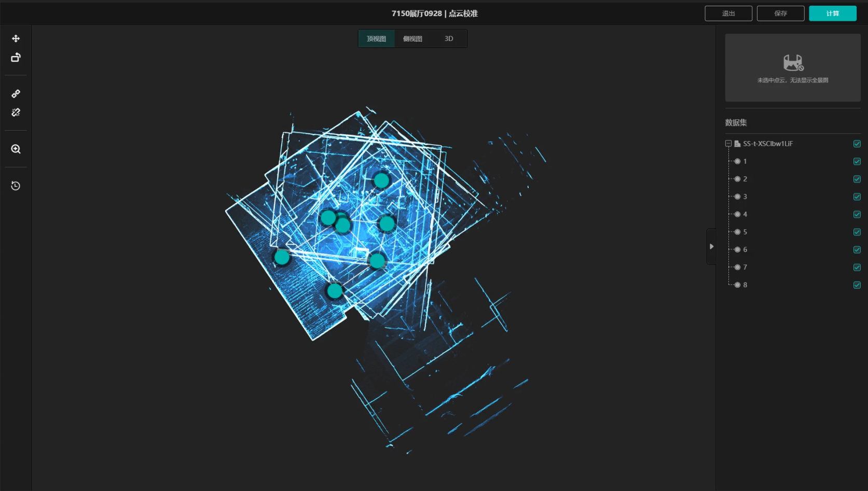Activate the zoom-in magnifier tool
Screen dimensions: 868x491
tap(16, 149)
